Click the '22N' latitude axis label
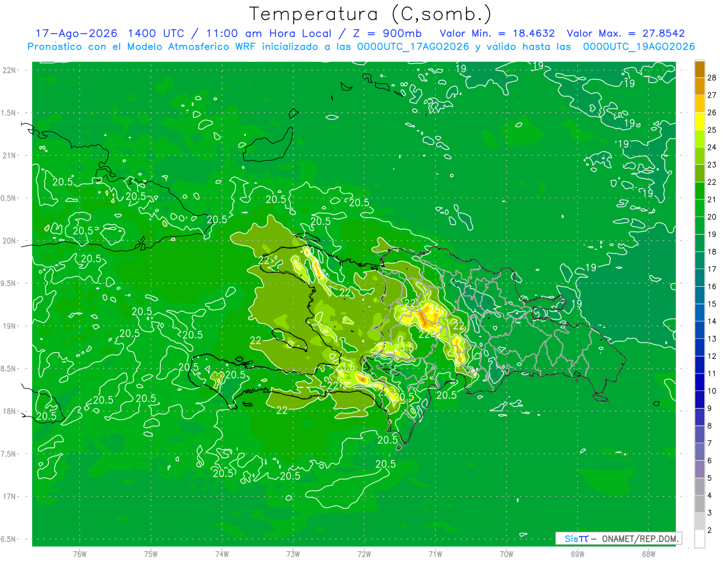 coord(9,70)
